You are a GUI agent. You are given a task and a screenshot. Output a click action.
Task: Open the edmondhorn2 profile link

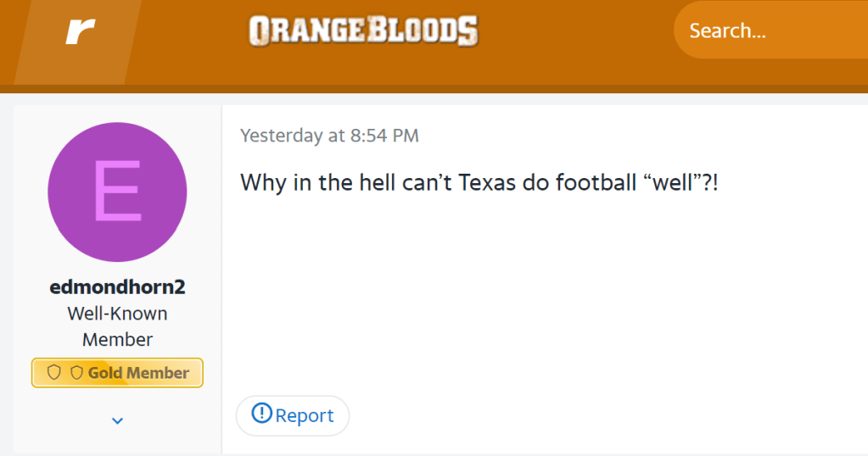pos(117,287)
